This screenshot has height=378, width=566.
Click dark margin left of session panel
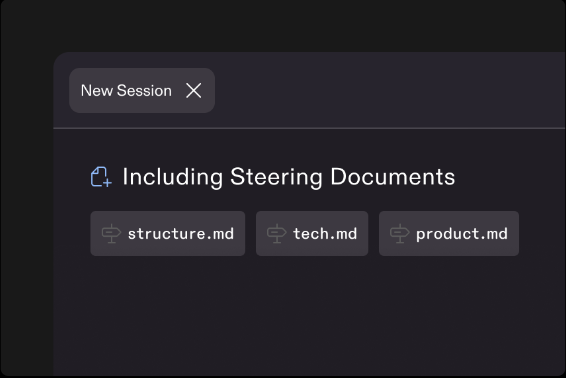pyautogui.click(x=27, y=217)
